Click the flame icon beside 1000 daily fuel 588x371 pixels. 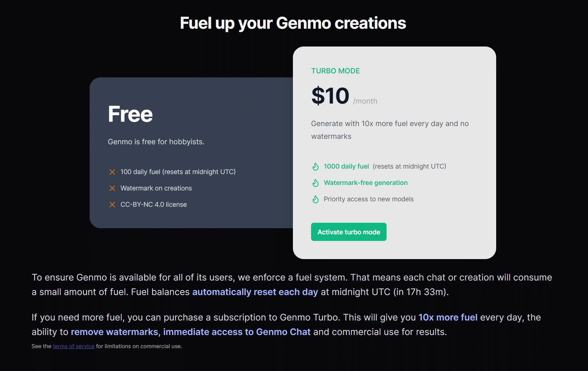point(316,166)
